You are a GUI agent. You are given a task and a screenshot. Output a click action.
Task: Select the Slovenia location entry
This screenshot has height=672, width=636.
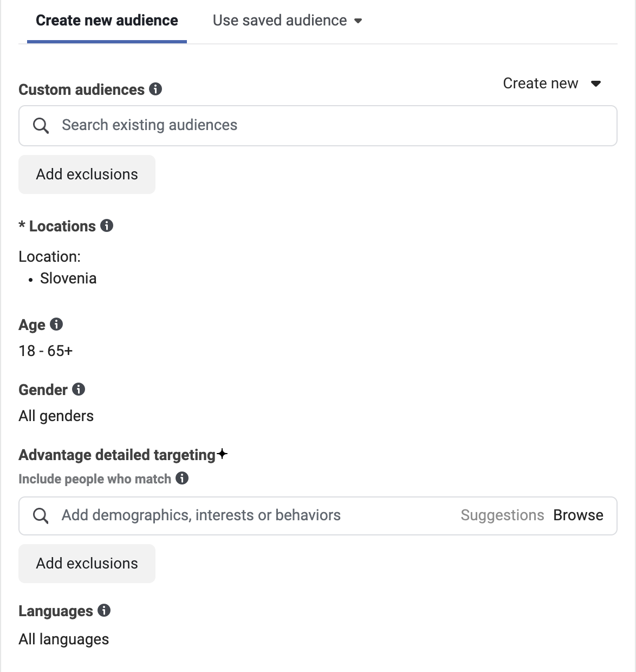tap(68, 279)
